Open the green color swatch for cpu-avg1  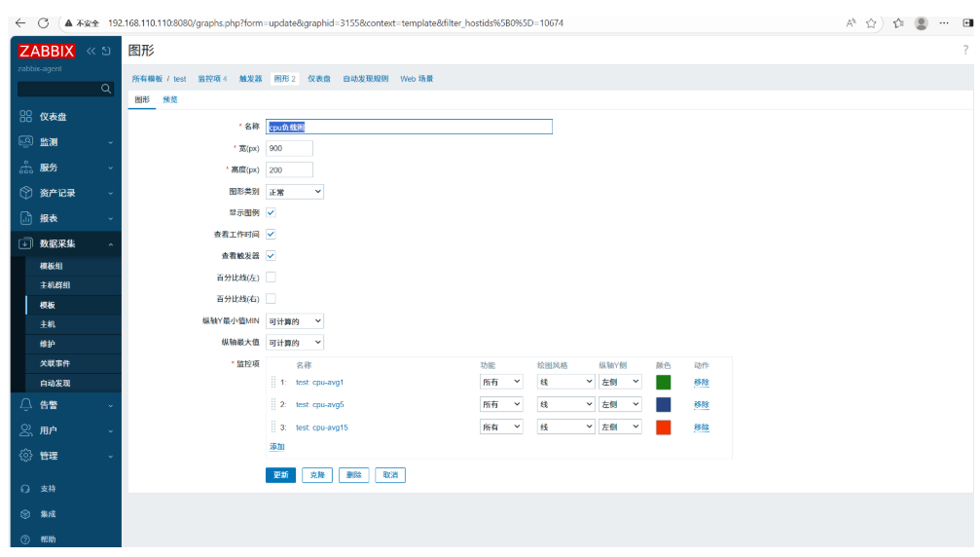point(663,382)
